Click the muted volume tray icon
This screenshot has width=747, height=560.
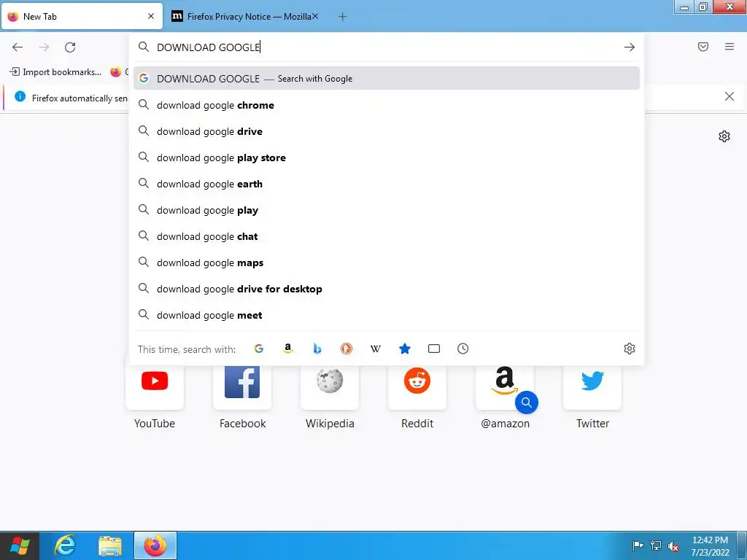click(673, 545)
